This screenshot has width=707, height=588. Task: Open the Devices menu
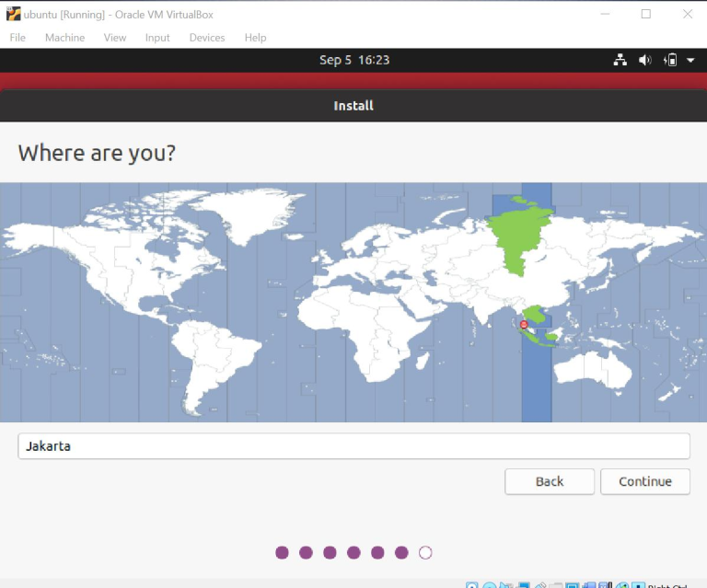(x=207, y=38)
